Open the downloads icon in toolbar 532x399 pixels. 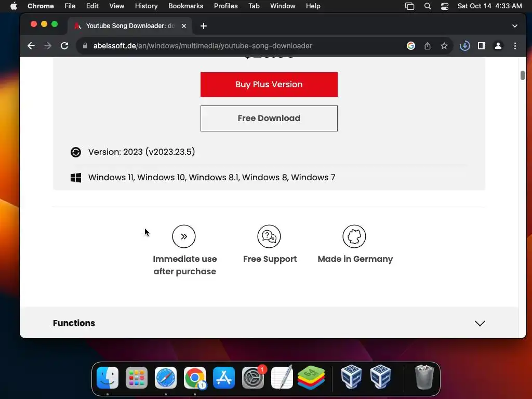click(x=465, y=46)
